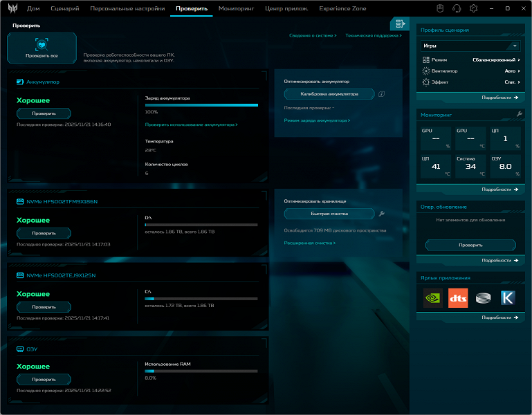Click Проверить button under ОЗУ
Image resolution: width=532 pixels, height=415 pixels.
point(44,379)
